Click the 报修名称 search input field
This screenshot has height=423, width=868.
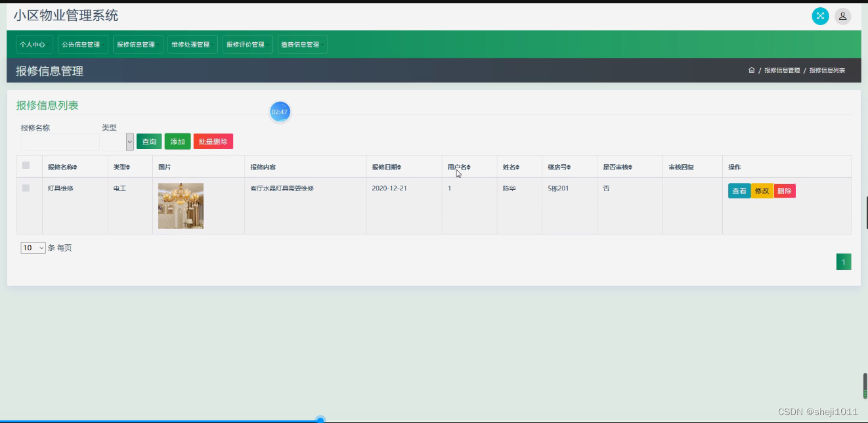[x=60, y=142]
